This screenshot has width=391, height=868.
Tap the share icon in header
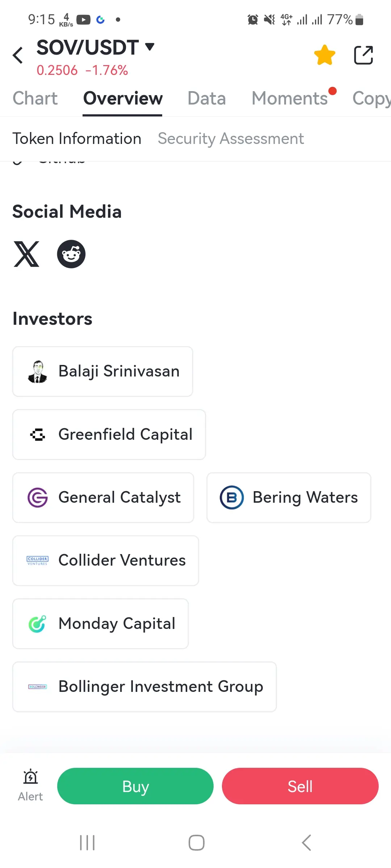click(363, 55)
